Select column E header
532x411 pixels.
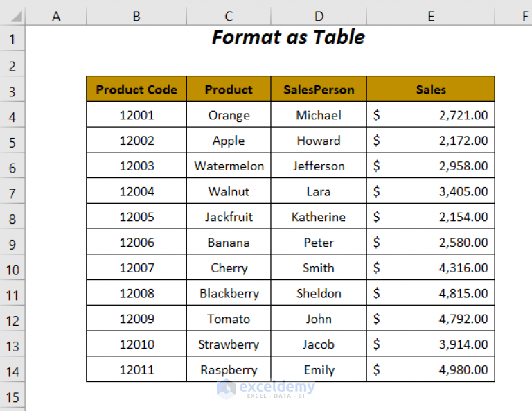coord(431,16)
